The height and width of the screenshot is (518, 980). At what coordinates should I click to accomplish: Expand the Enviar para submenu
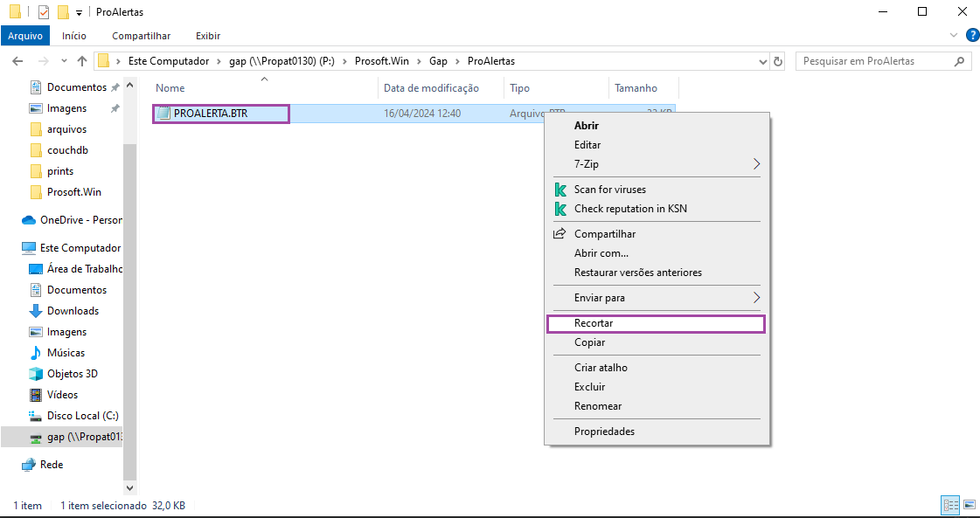coord(756,298)
